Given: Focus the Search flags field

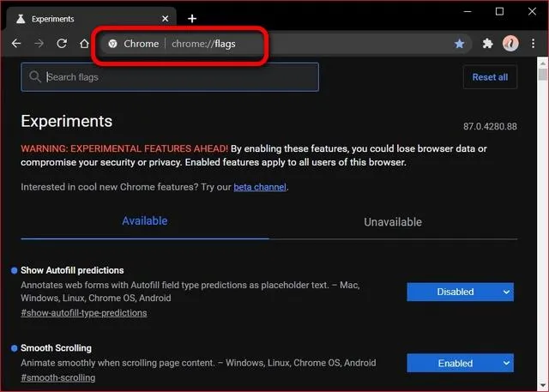Looking at the screenshot, I should (x=170, y=77).
